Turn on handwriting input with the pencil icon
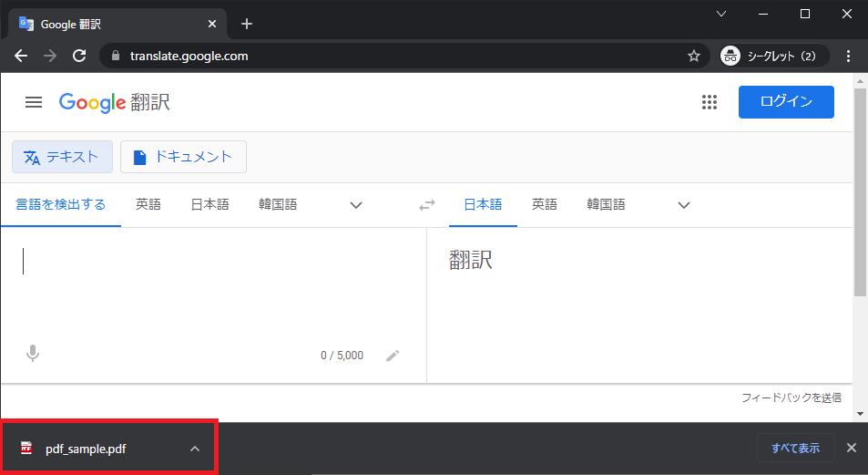This screenshot has width=868, height=475. (x=393, y=356)
